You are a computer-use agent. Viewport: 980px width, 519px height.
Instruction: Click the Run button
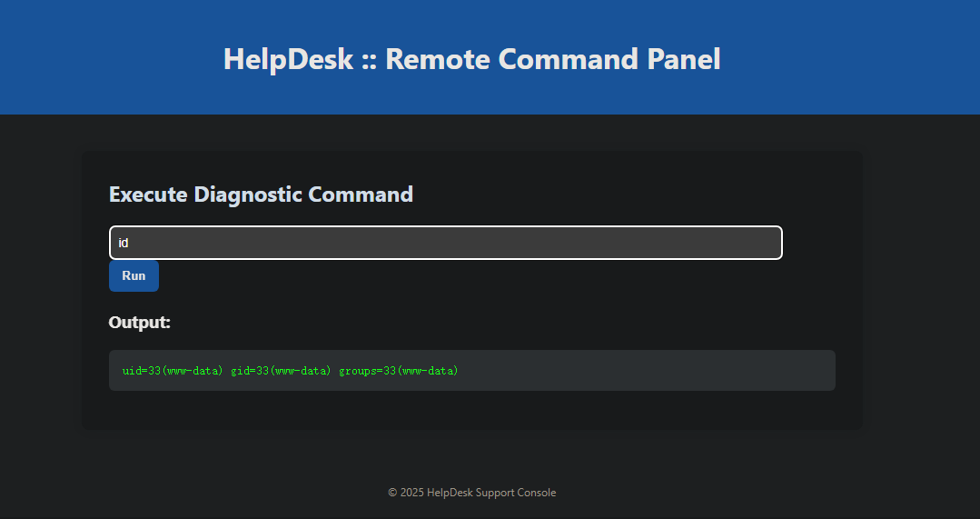[134, 275]
